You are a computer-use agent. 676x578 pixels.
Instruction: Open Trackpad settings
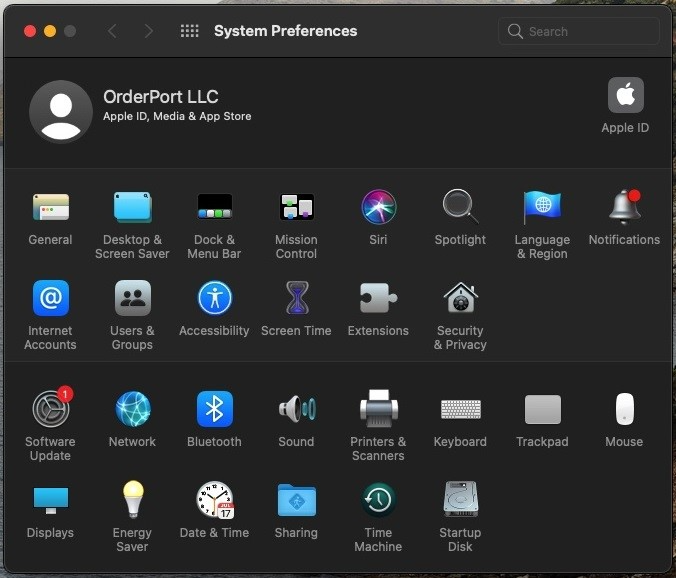click(542, 409)
